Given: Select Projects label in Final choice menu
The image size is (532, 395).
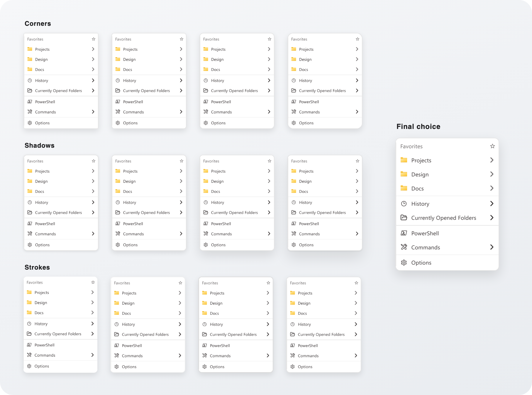Looking at the screenshot, I should [421, 161].
